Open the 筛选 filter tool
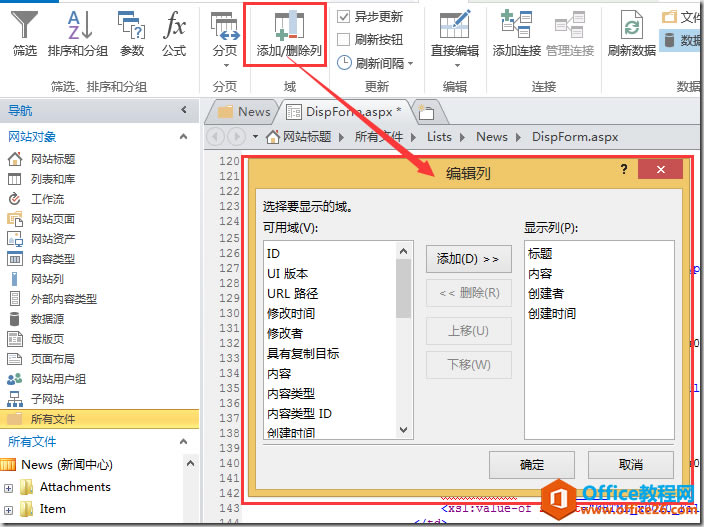Viewport: 704px width, 527px height. click(24, 34)
